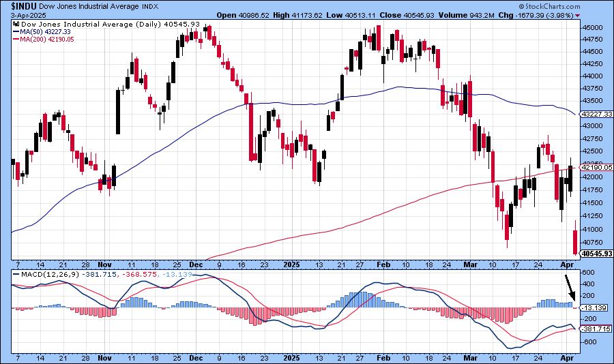
Task: Click the 41250 price axis label
Action: tap(592, 216)
